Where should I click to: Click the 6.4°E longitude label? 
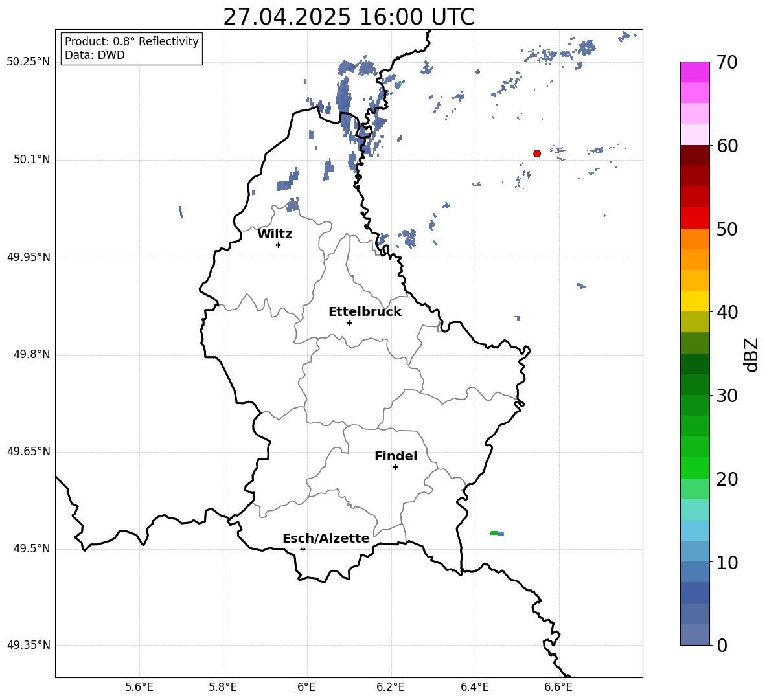474,687
